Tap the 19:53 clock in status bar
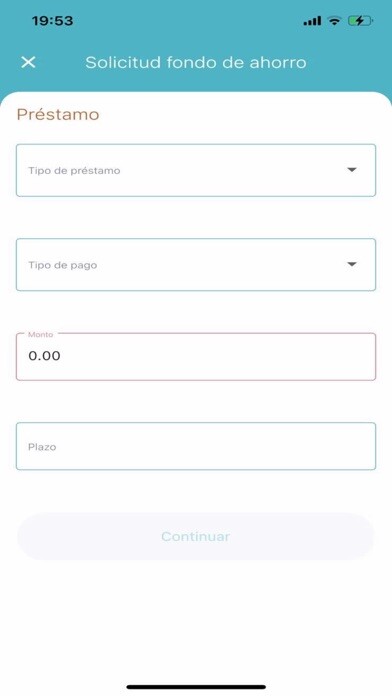The image size is (392, 696). pyautogui.click(x=52, y=21)
